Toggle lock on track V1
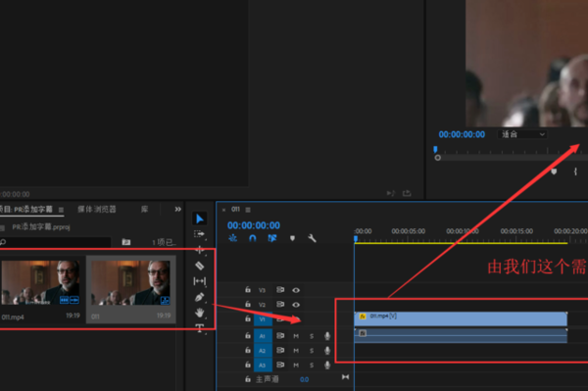Image resolution: width=588 pixels, height=391 pixels. pyautogui.click(x=248, y=318)
